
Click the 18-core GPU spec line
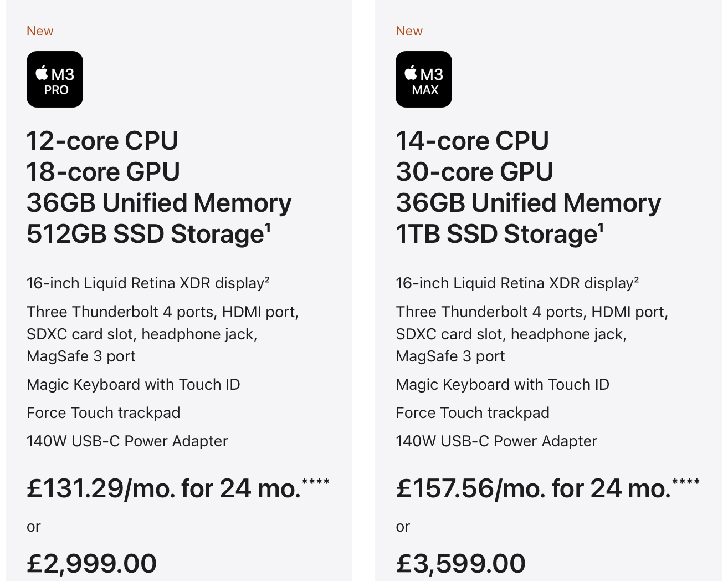[x=103, y=172]
